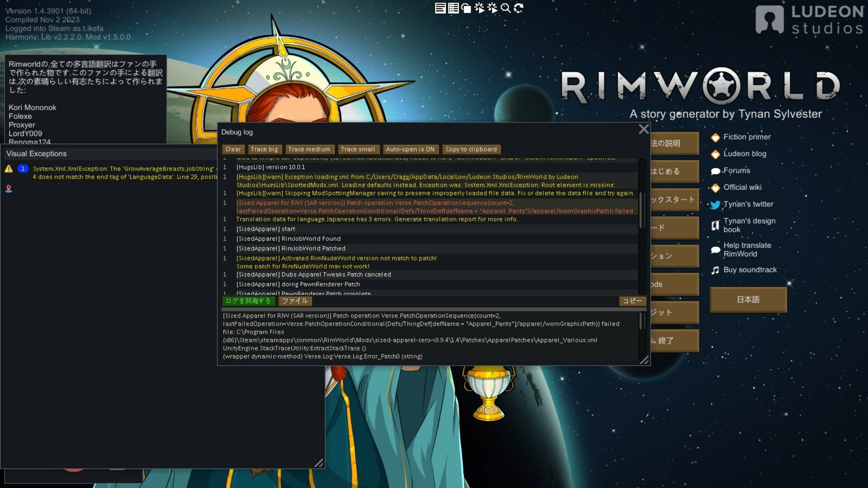Open Tynan's design book link

click(x=749, y=225)
